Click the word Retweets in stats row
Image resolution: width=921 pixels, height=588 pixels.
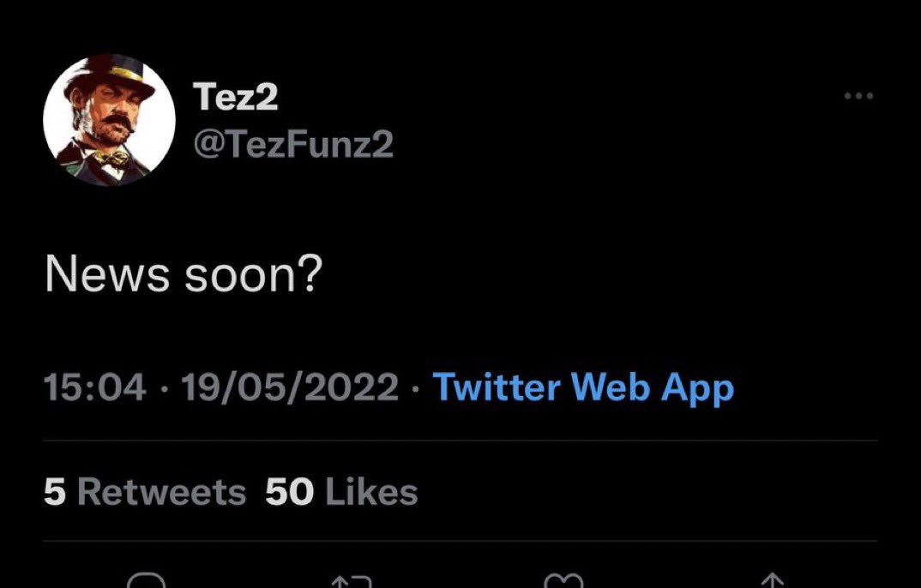coord(161,492)
